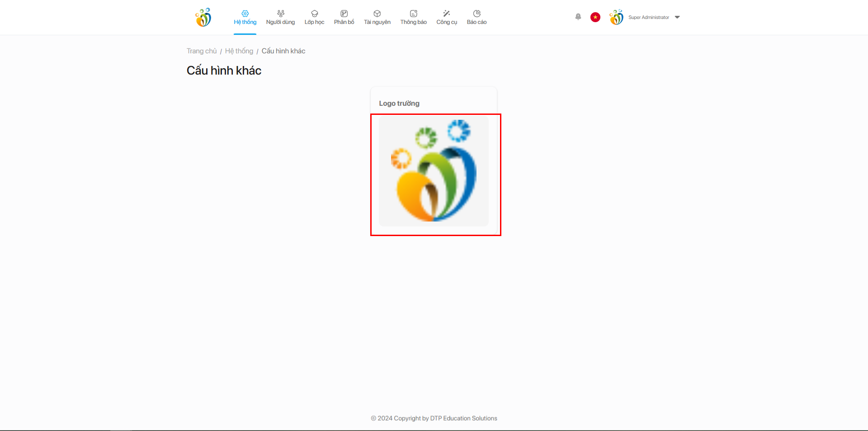Select the Tài nguyên menu item
Image resolution: width=868 pixels, height=431 pixels.
(377, 18)
